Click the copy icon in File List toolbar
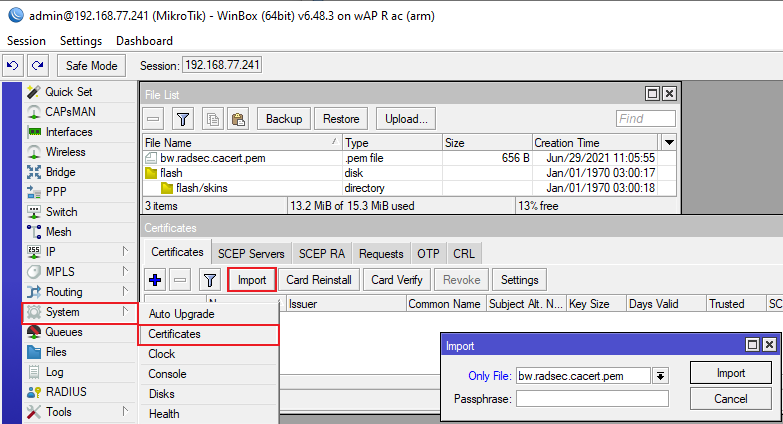The width and height of the screenshot is (783, 424). point(212,119)
